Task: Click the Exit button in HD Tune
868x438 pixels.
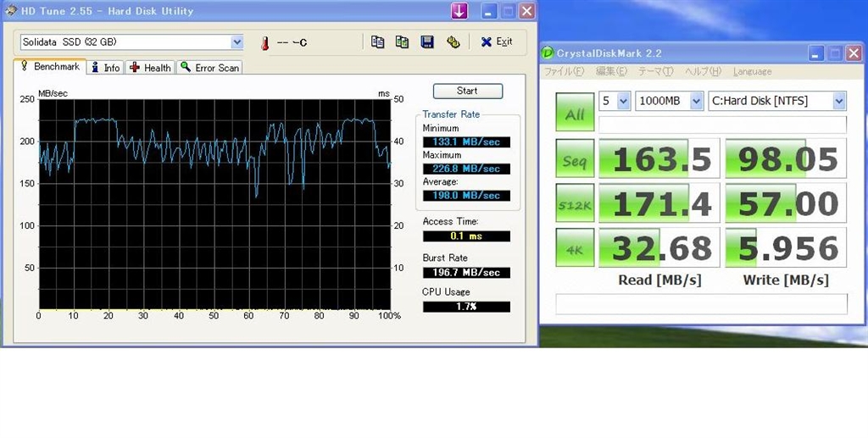Action: pyautogui.click(x=497, y=42)
